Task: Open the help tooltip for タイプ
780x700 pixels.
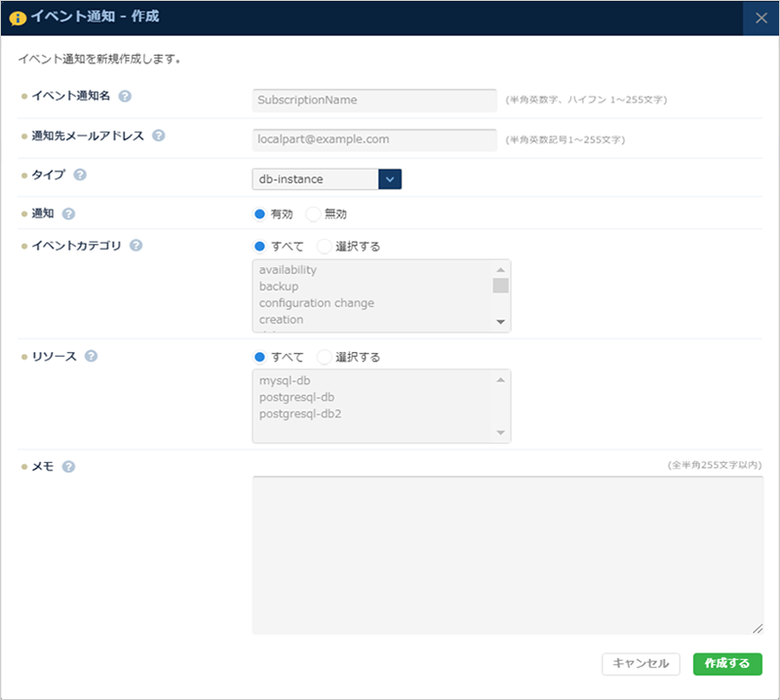Action: (x=80, y=175)
